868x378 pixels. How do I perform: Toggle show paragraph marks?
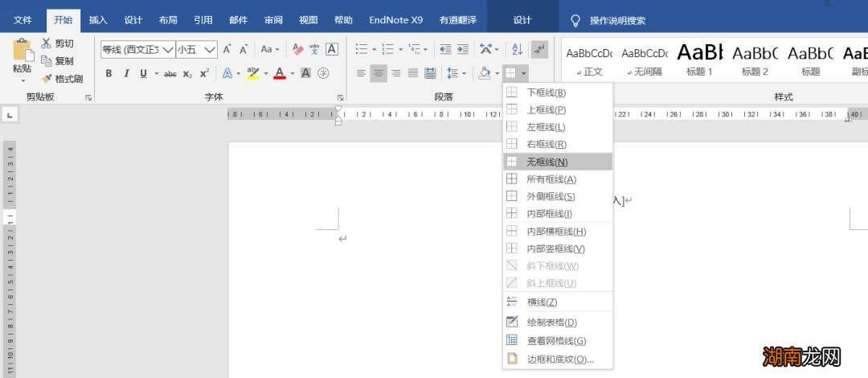click(x=539, y=49)
